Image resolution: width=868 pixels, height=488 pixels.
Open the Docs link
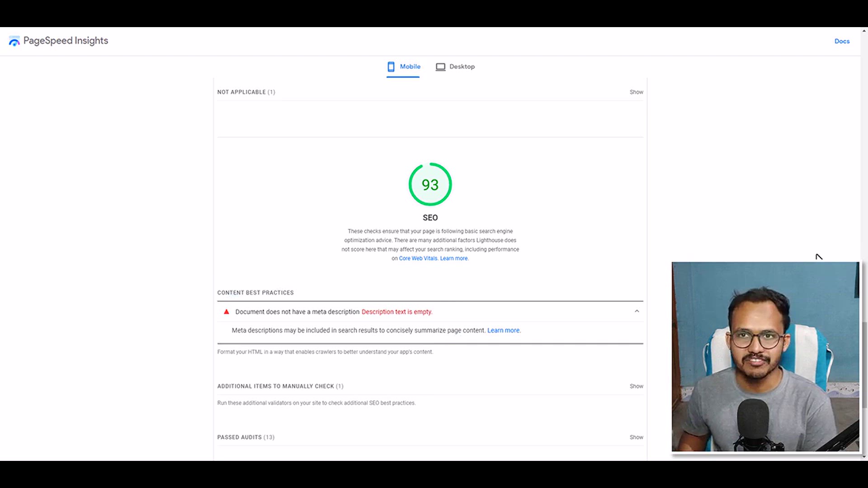coord(842,41)
